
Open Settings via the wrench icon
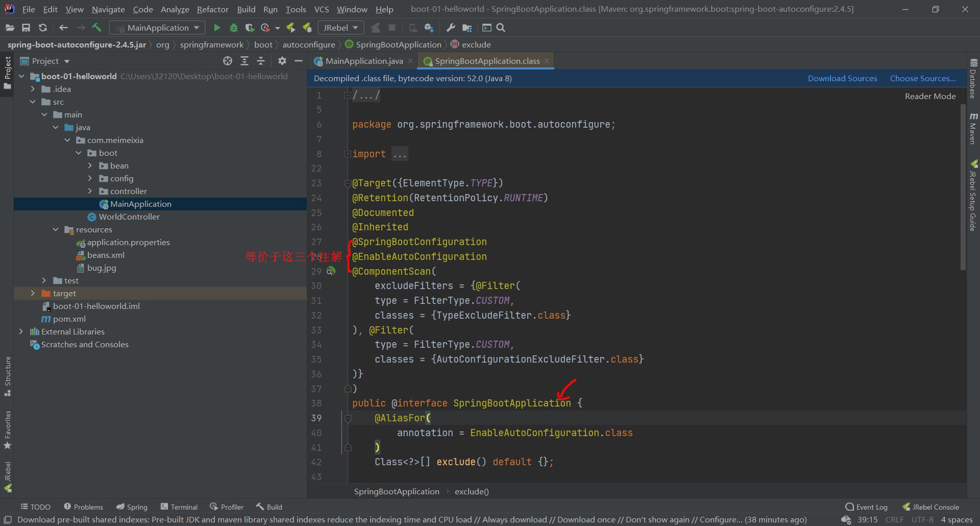tap(450, 28)
